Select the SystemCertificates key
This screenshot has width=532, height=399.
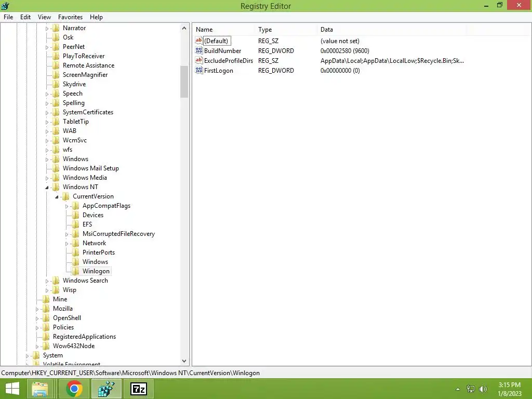(x=88, y=112)
